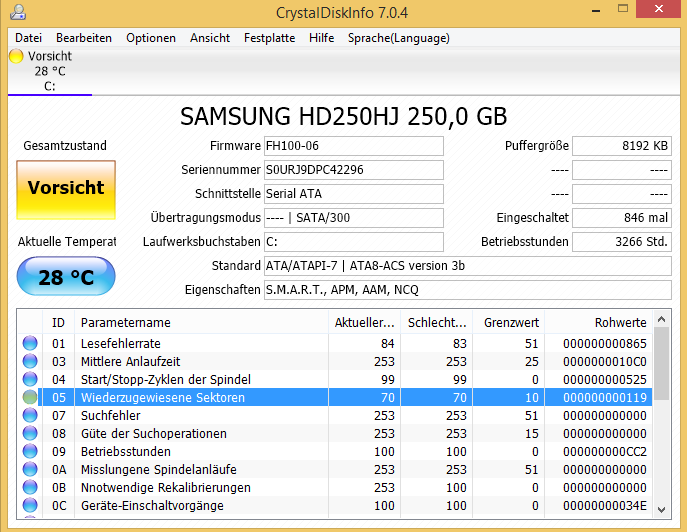Click the Puffergröße field 8192 KB

622,146
